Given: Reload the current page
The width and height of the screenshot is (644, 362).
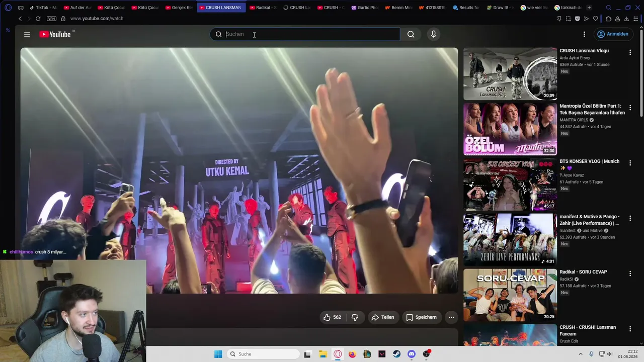Looking at the screenshot, I should (x=38, y=19).
